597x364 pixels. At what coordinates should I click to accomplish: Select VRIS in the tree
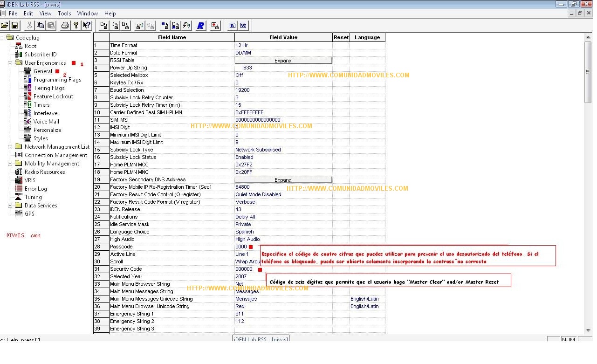pyautogui.click(x=30, y=180)
